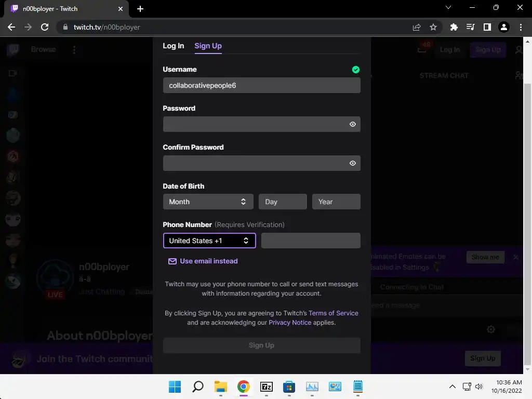Screen dimensions: 532x399
Task: Click the browser forward arrow
Action: pyautogui.click(x=28, y=27)
